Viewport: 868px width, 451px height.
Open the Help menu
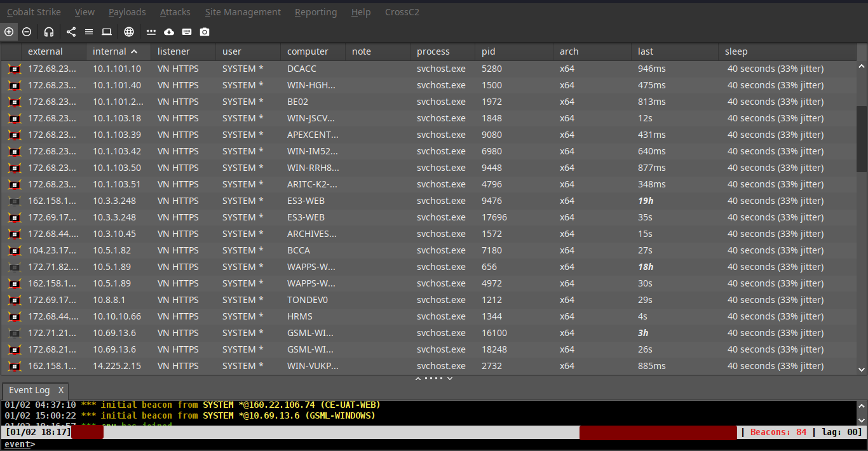tap(361, 12)
